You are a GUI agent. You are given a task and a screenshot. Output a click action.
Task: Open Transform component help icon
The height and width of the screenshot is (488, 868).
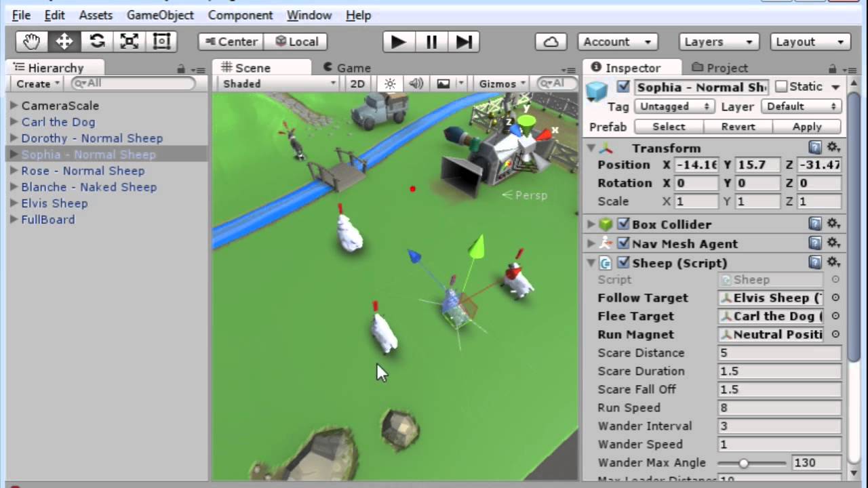pos(815,148)
